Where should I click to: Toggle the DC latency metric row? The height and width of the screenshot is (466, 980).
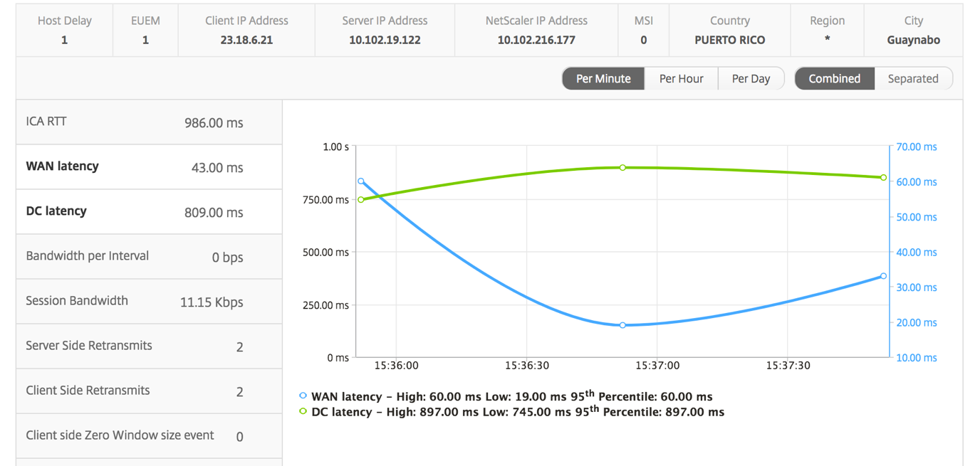click(149, 212)
